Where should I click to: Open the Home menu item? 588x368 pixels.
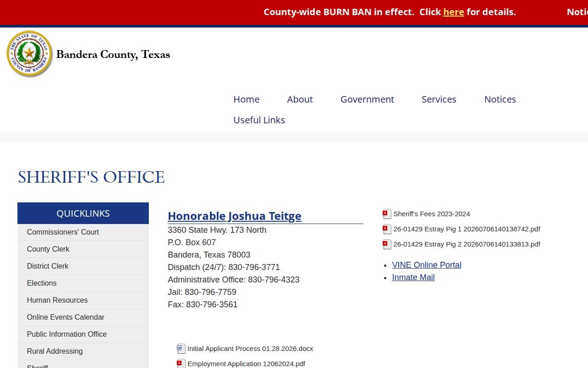pyautogui.click(x=246, y=99)
